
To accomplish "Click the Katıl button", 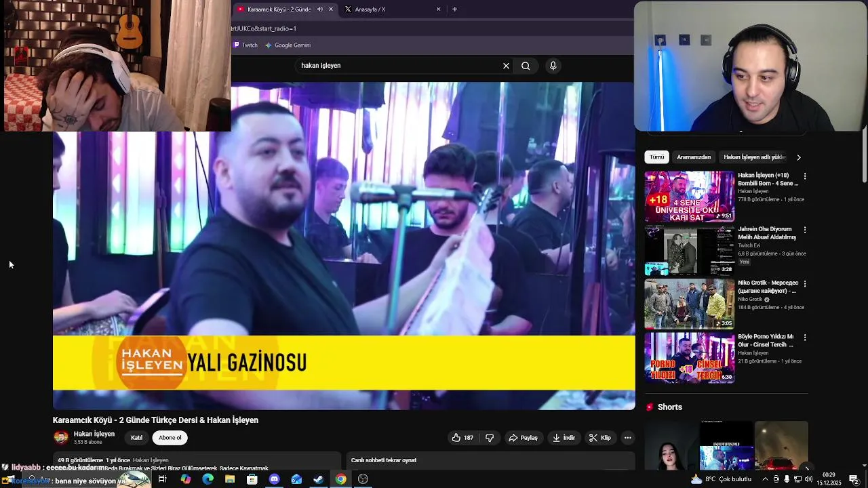I will (136, 438).
